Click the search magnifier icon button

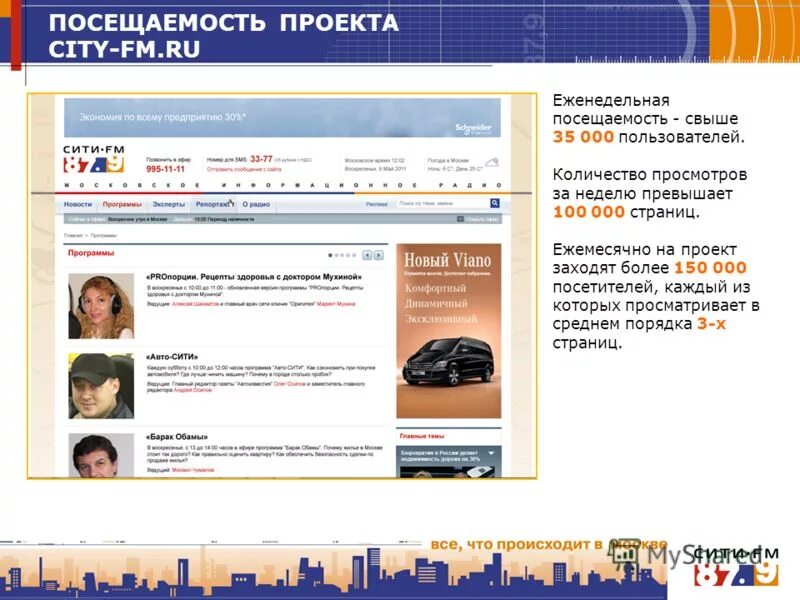pyautogui.click(x=494, y=204)
